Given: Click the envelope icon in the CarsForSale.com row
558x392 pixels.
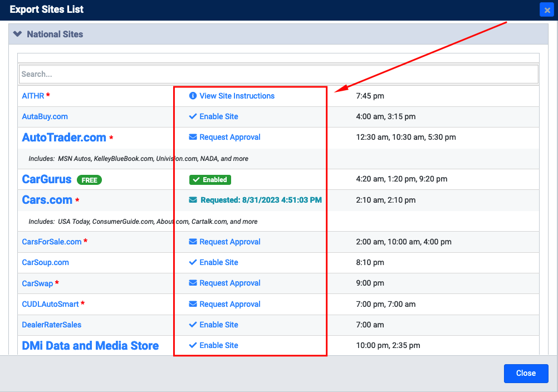Looking at the screenshot, I should click(193, 242).
